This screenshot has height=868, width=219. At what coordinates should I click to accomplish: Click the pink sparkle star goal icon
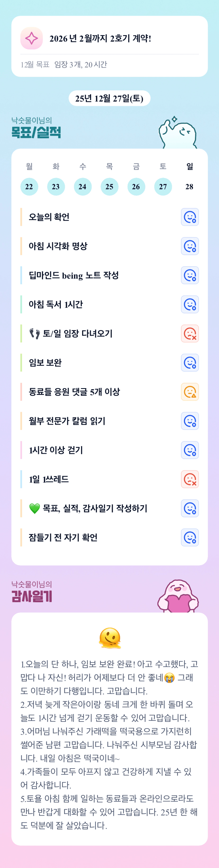[32, 38]
